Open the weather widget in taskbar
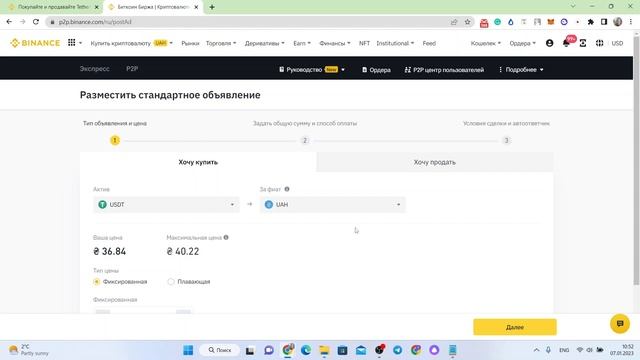 point(29,350)
